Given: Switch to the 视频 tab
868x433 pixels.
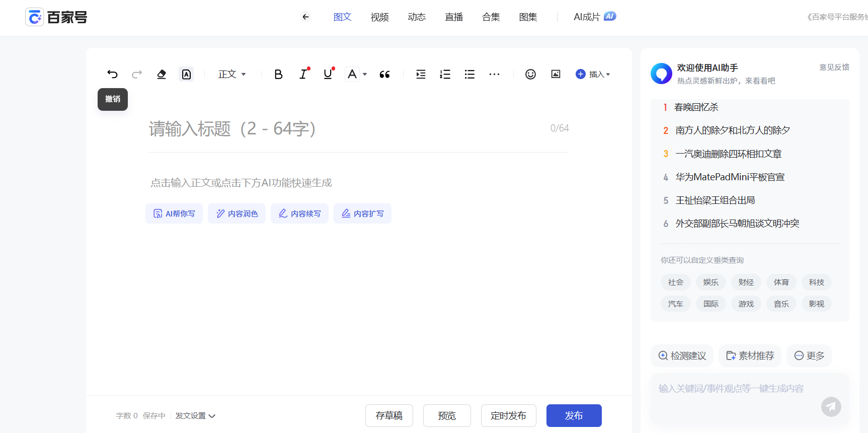Looking at the screenshot, I should [x=380, y=17].
